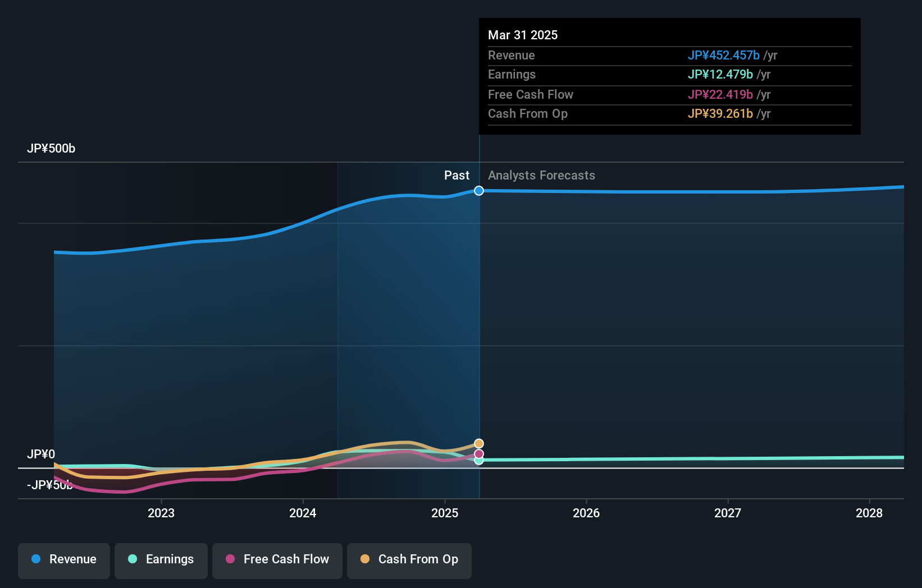922x588 pixels.
Task: Select the Revenue data point marker on the chart
Action: coord(478,191)
